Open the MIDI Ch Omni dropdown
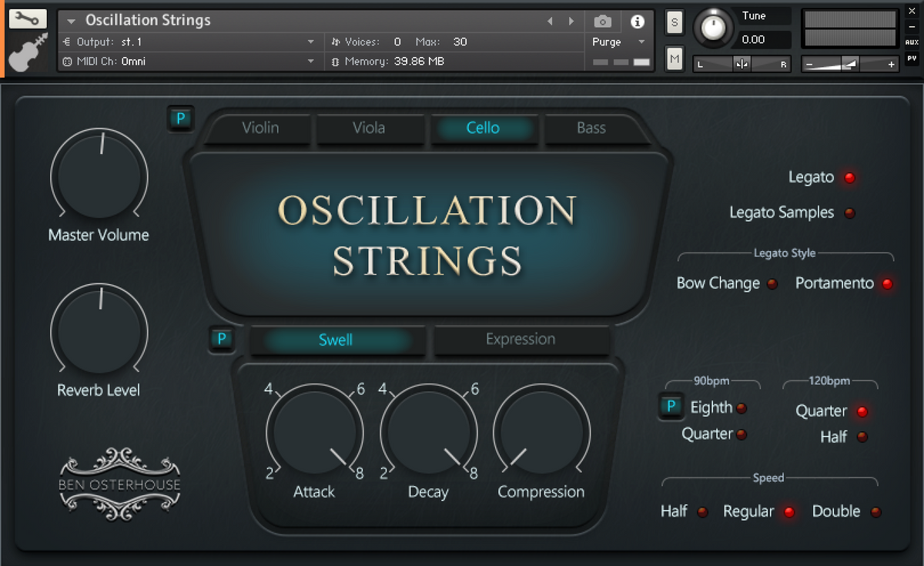924x566 pixels. tap(189, 61)
